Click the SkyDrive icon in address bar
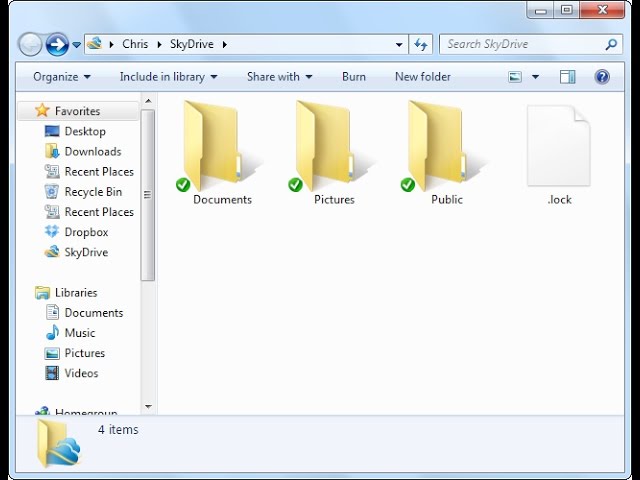Viewport: 640px width, 480px height. [95, 43]
